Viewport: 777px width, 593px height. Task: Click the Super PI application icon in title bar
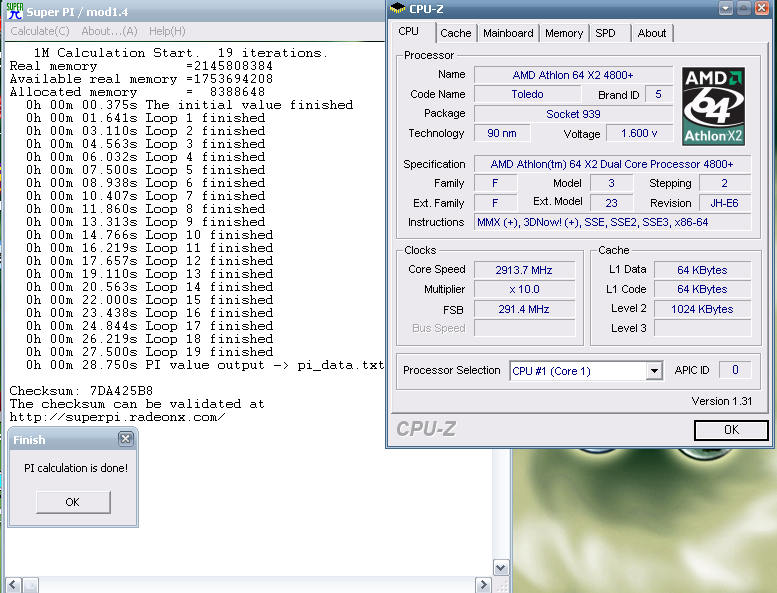point(14,11)
